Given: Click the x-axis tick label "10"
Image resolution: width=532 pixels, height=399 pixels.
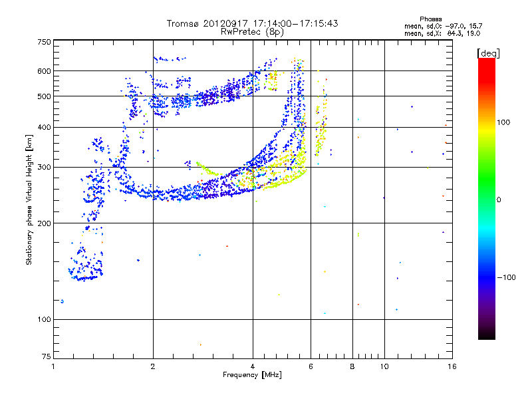Looking at the screenshot, I should (x=384, y=366).
